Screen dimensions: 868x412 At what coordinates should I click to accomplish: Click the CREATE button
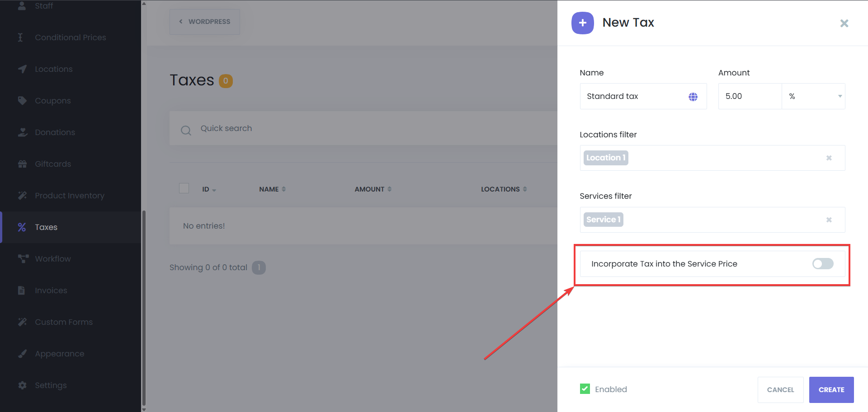(831, 390)
